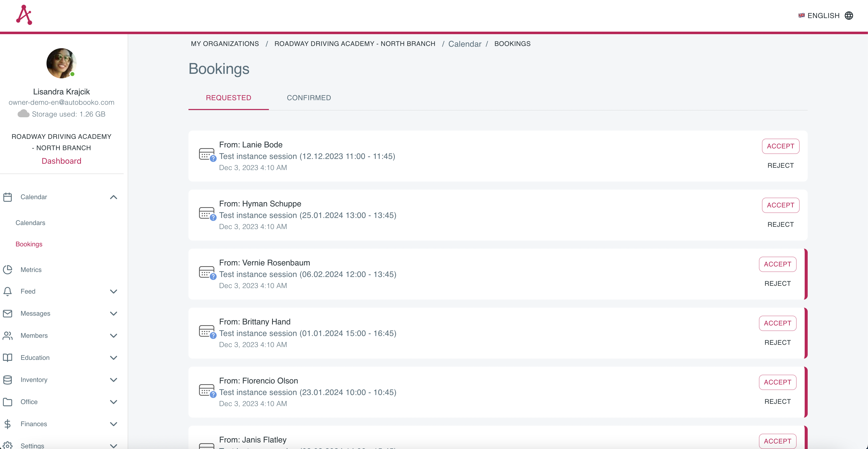Image resolution: width=868 pixels, height=449 pixels.
Task: Open Calendars in the sidebar
Action: tap(30, 223)
